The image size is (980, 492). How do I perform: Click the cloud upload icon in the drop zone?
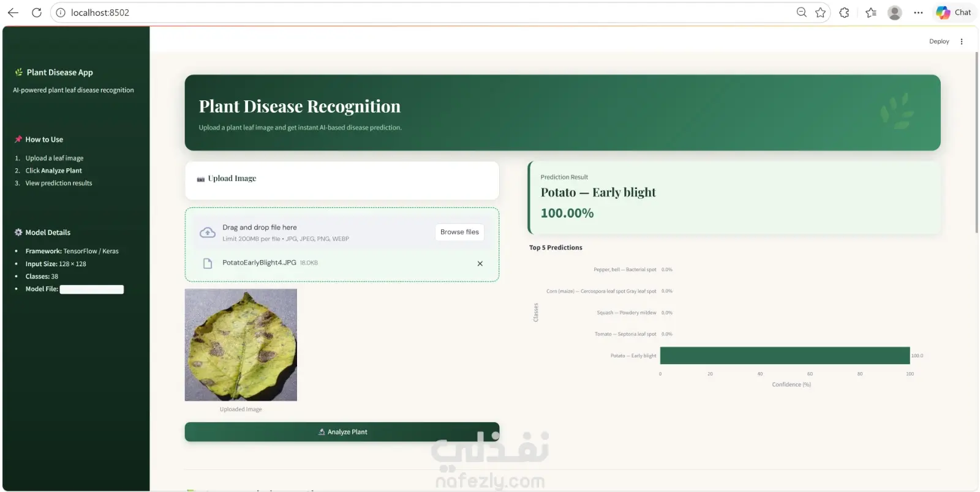[x=208, y=233]
